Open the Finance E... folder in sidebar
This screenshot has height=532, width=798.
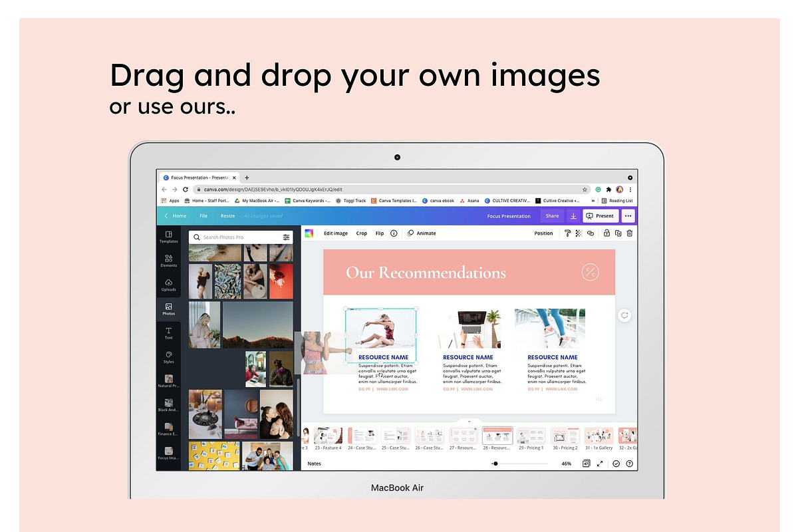(x=168, y=429)
